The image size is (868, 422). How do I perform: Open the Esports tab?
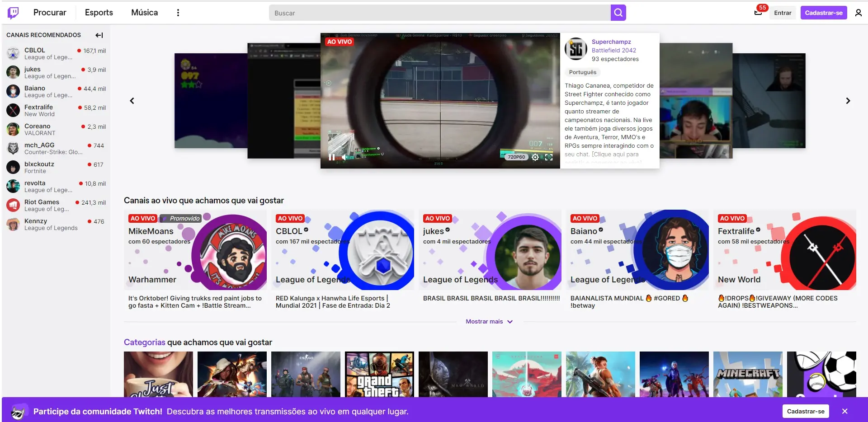click(99, 13)
